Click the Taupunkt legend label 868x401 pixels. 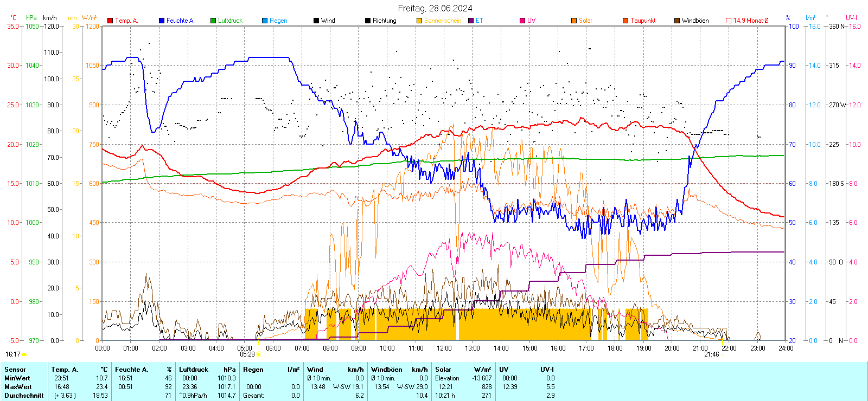(643, 21)
